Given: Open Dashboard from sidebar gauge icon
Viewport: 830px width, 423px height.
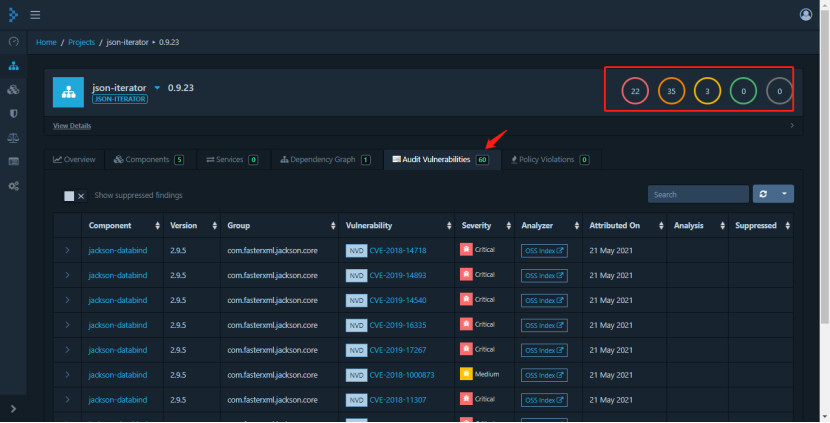Looking at the screenshot, I should [x=14, y=41].
